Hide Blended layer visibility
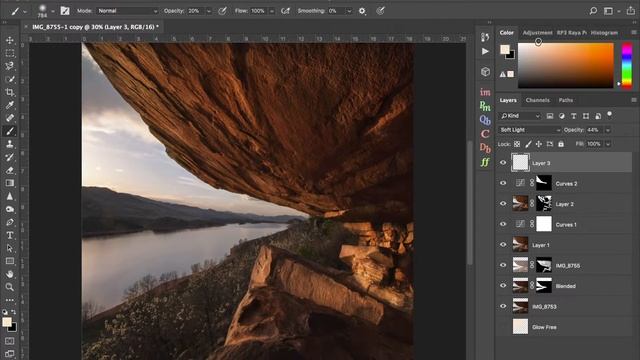640x360 pixels. (503, 286)
